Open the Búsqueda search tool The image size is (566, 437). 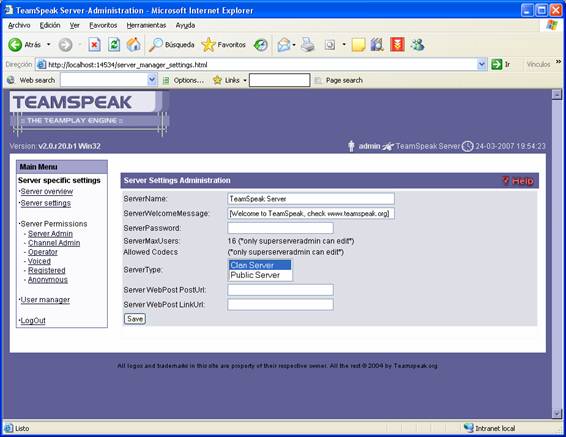pos(172,45)
